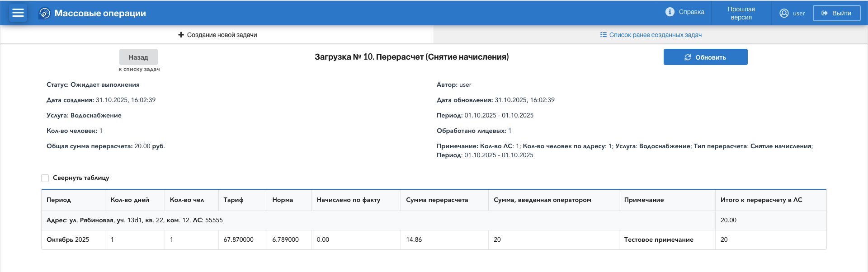The width and height of the screenshot is (868, 272).
Task: Click the Период column header
Action: [59, 200]
